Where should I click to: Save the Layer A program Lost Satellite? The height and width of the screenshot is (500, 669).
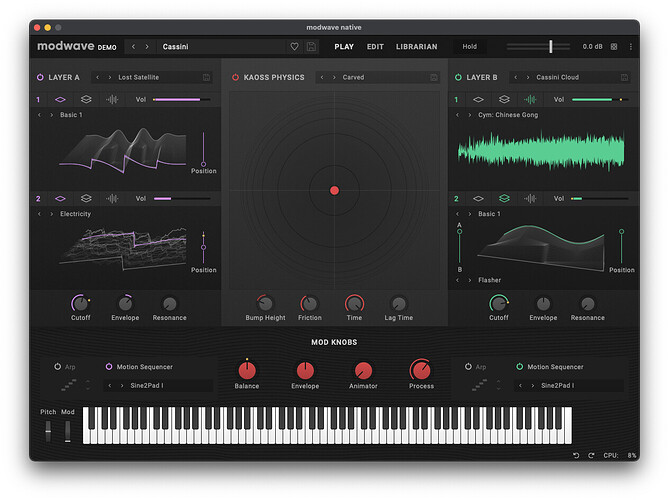click(206, 77)
